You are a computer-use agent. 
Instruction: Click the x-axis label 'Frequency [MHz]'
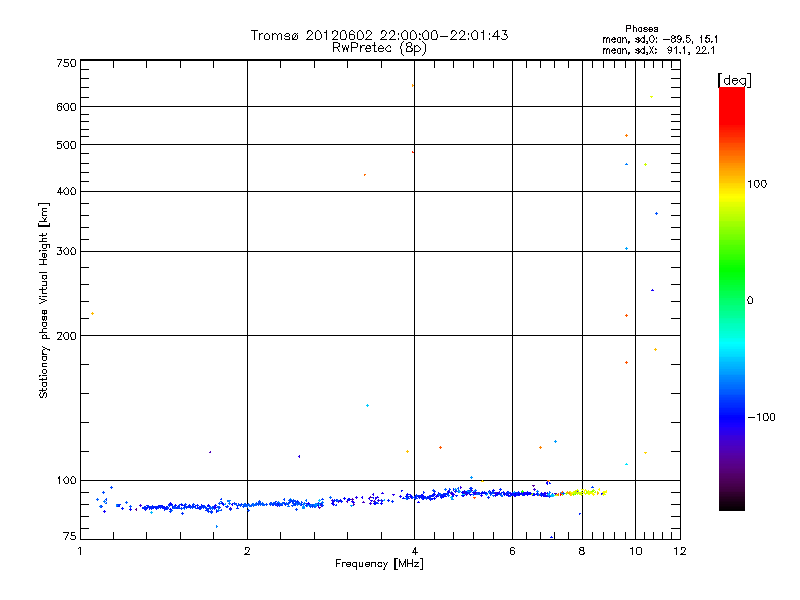(x=379, y=564)
